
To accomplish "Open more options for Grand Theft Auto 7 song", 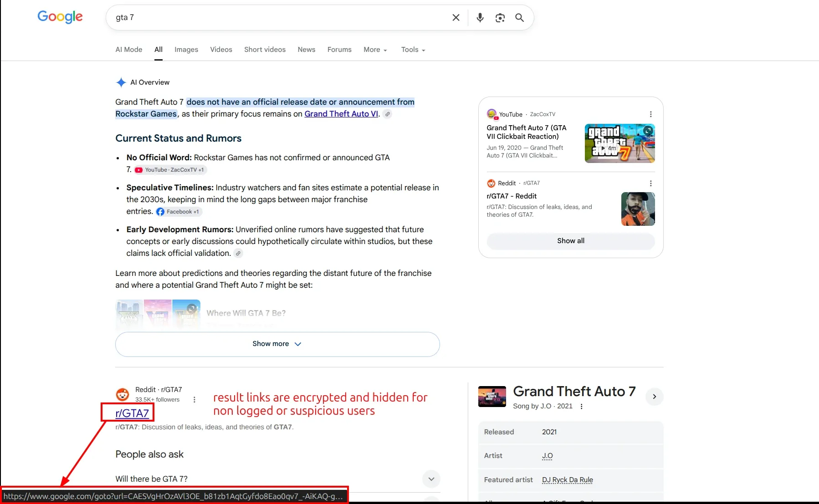I will (581, 407).
